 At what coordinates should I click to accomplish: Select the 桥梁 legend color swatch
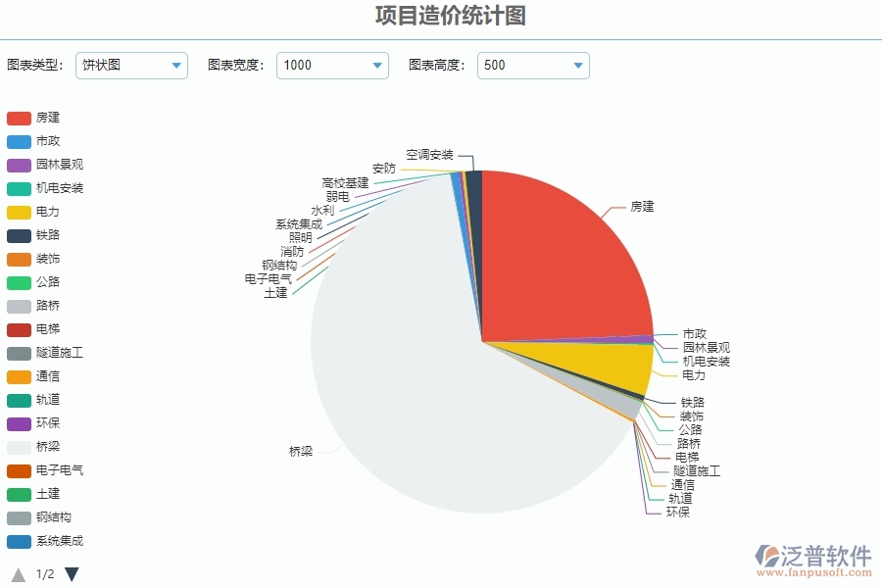pyautogui.click(x=20, y=446)
